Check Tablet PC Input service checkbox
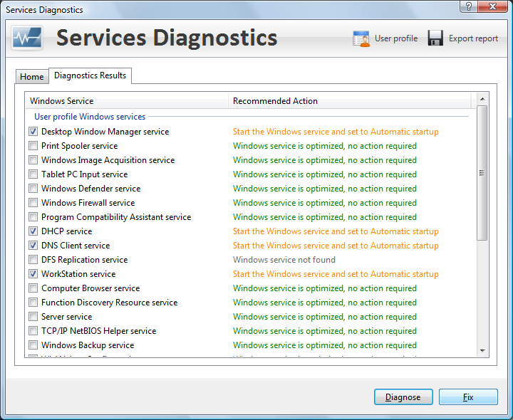Viewport: 513px width, 420px height. pos(33,174)
